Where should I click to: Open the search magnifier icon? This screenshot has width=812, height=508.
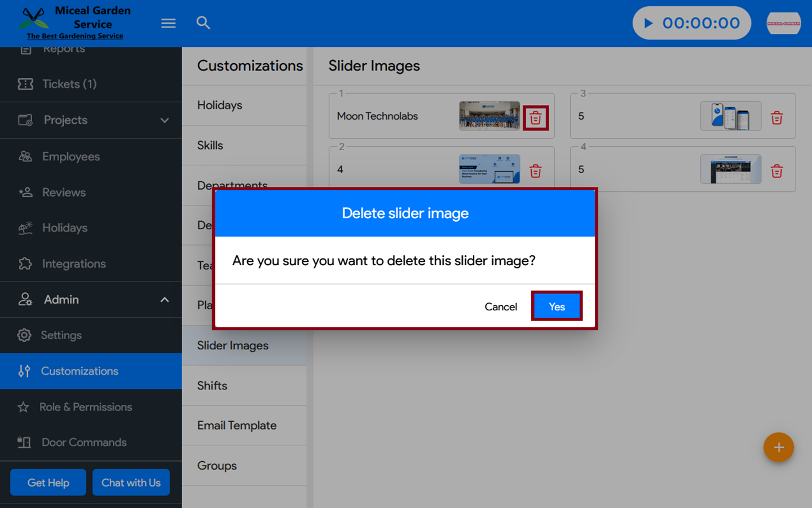(x=203, y=23)
